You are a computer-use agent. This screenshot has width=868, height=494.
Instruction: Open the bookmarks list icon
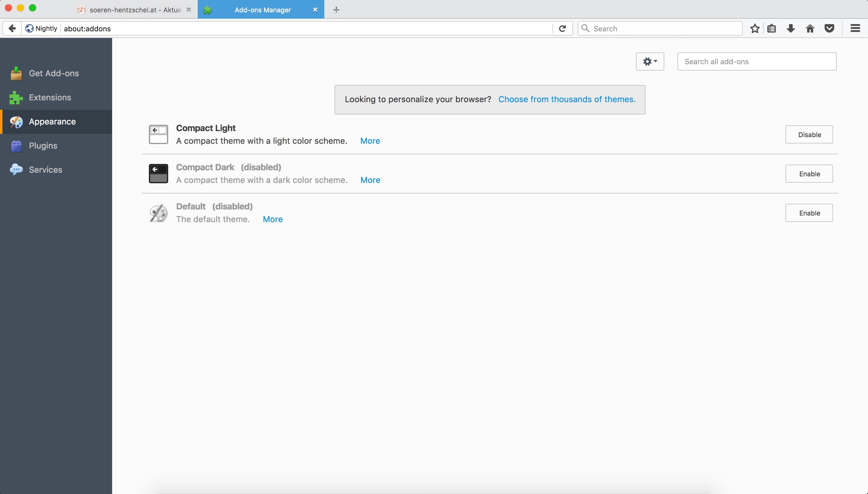click(772, 29)
